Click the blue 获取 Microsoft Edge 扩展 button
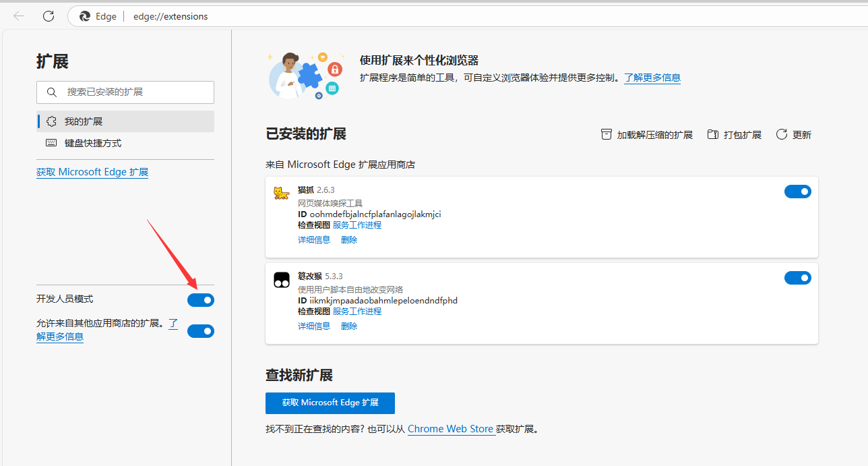This screenshot has height=466, width=868. coord(330,403)
